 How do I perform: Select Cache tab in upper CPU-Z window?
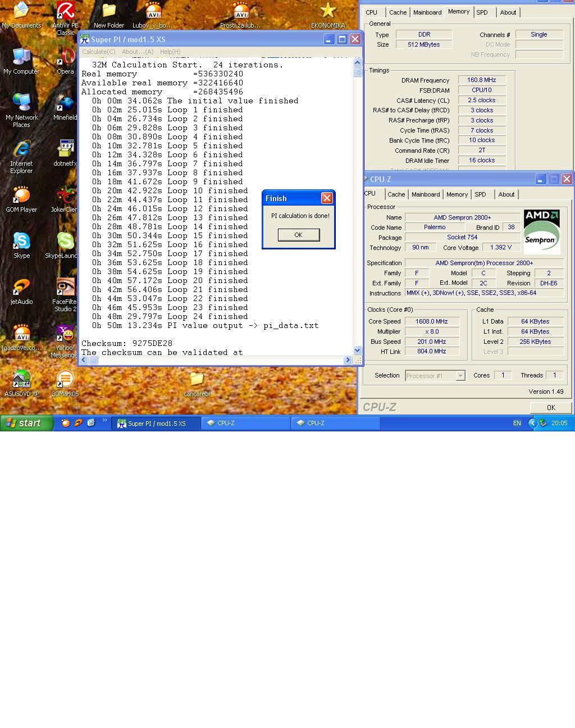pyautogui.click(x=398, y=12)
